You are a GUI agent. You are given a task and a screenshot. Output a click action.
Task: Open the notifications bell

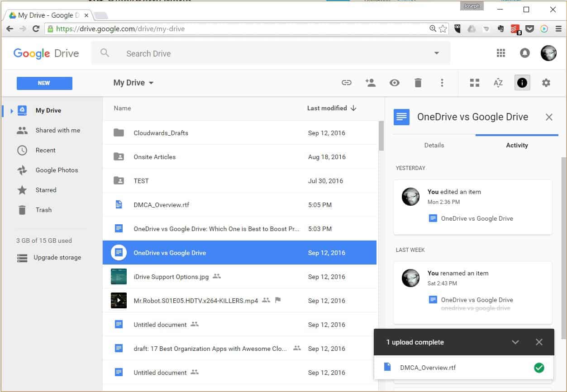point(525,53)
